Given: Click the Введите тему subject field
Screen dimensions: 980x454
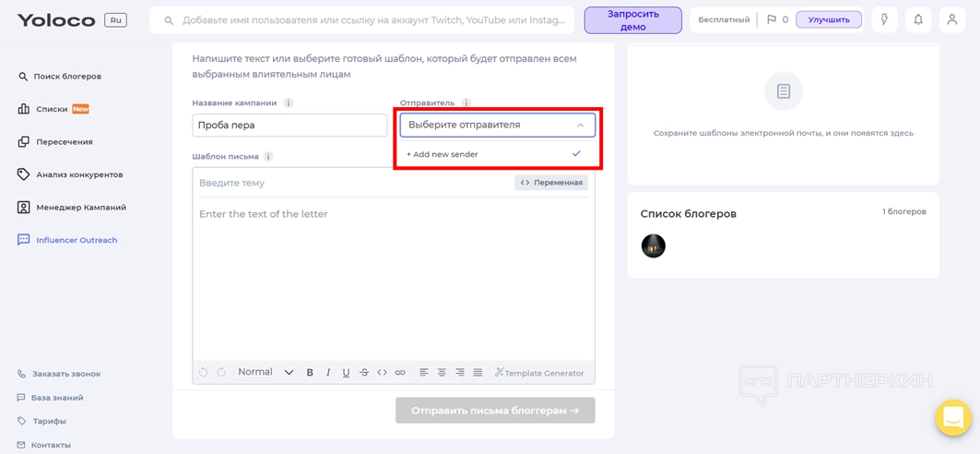Looking at the screenshot, I should (354, 183).
